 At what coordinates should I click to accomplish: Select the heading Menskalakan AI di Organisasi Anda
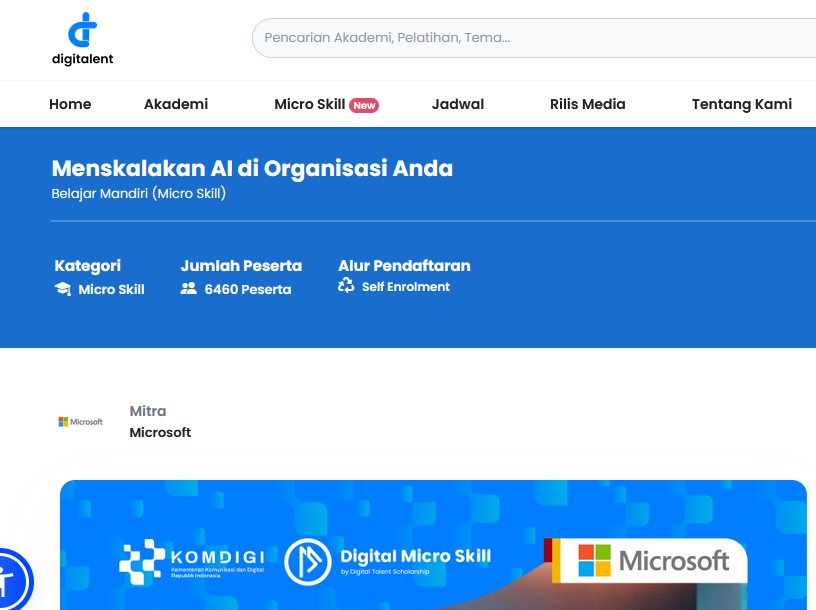[x=252, y=168]
